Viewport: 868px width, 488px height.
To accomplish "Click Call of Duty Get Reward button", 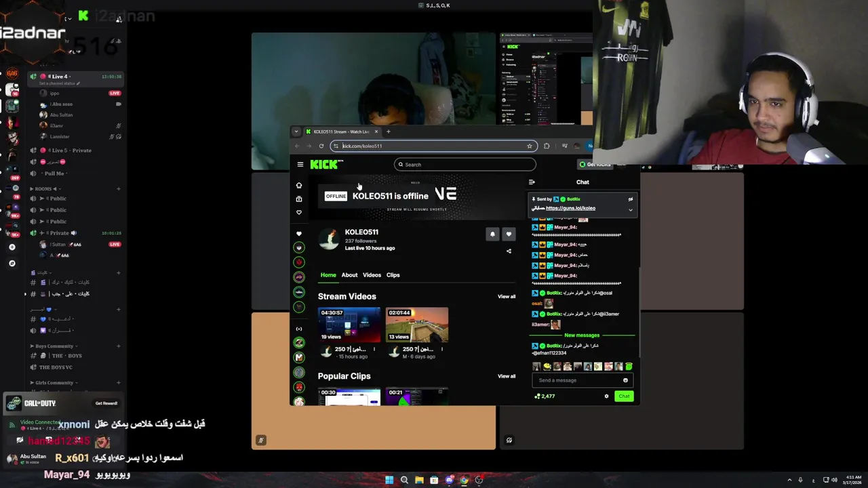I will coord(106,403).
